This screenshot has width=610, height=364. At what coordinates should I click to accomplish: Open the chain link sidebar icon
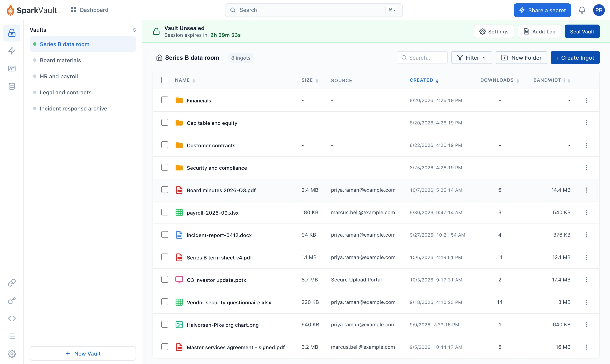click(x=12, y=283)
